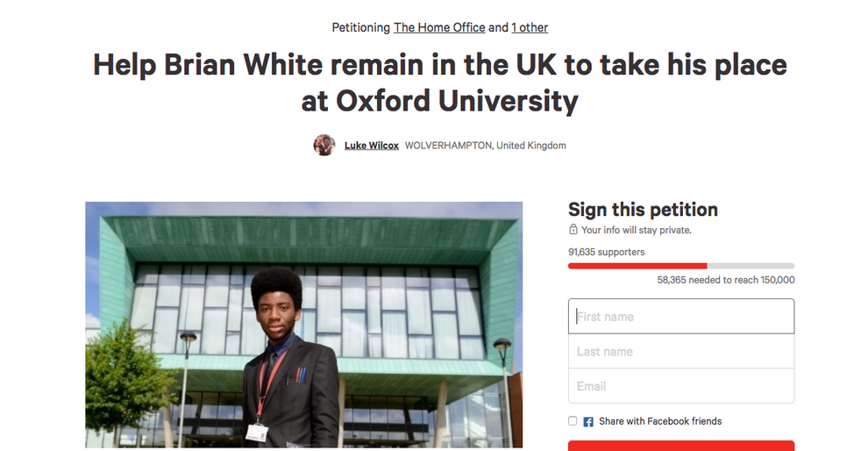Click Luke Wilcox's round profile avatar
Screen dimensions: 868x451
(x=324, y=145)
